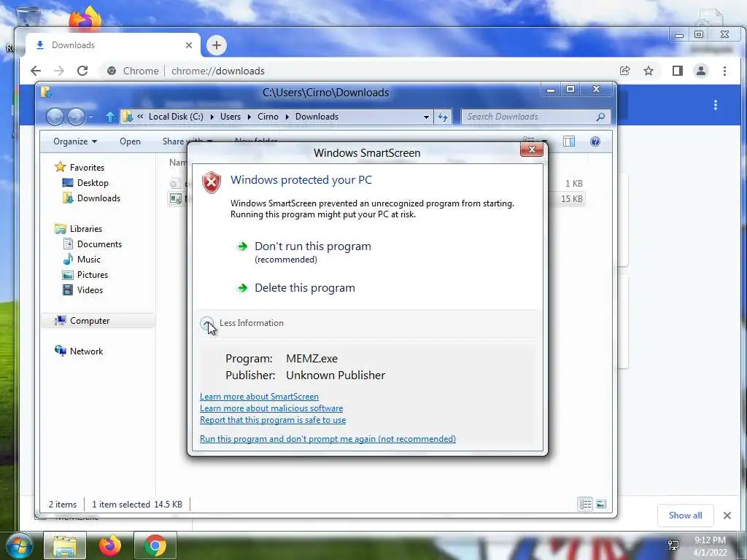Open a new Chrome tab
This screenshot has height=560, width=747.
216,45
